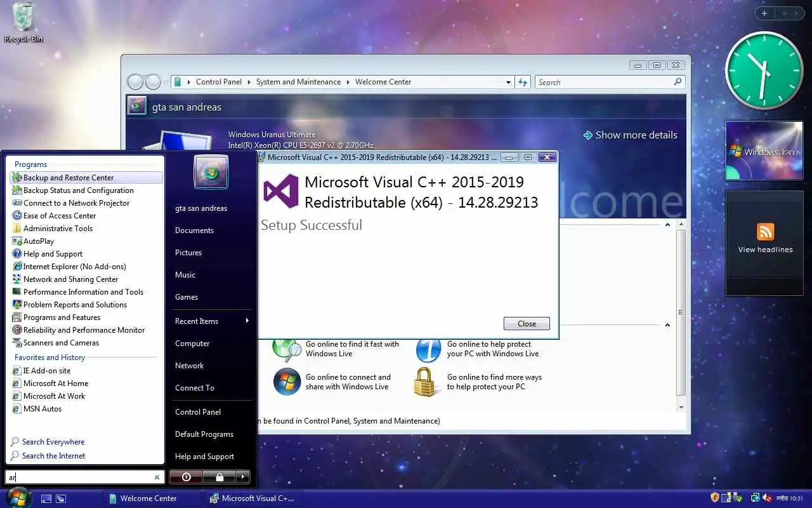This screenshot has width=812, height=508.
Task: Click the refresh button beside address bar
Action: pyautogui.click(x=523, y=83)
